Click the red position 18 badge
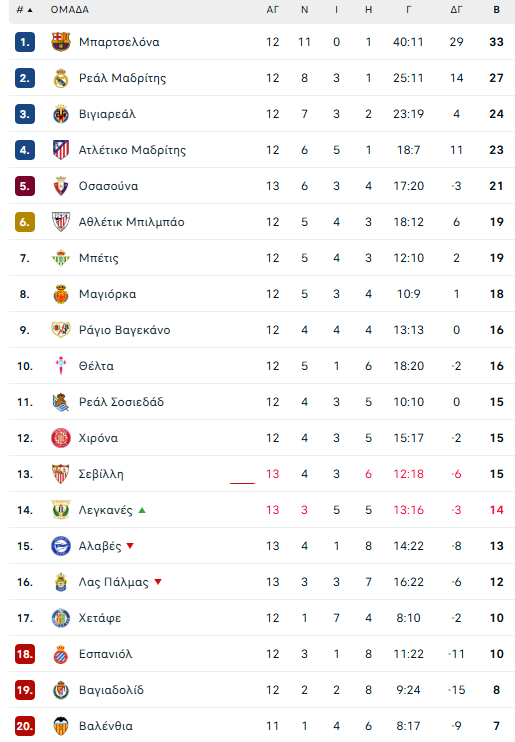 coord(25,654)
